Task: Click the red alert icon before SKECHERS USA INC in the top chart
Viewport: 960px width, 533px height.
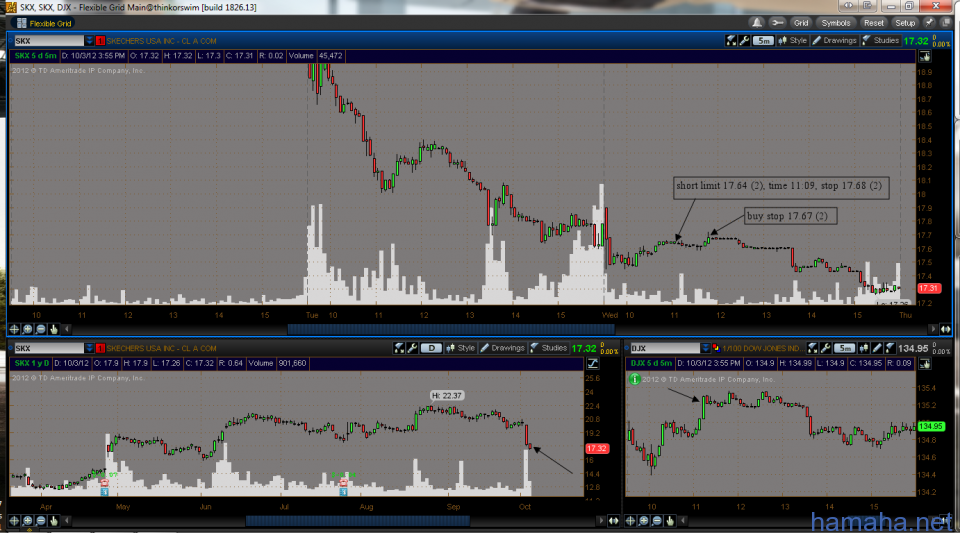Action: pos(100,41)
